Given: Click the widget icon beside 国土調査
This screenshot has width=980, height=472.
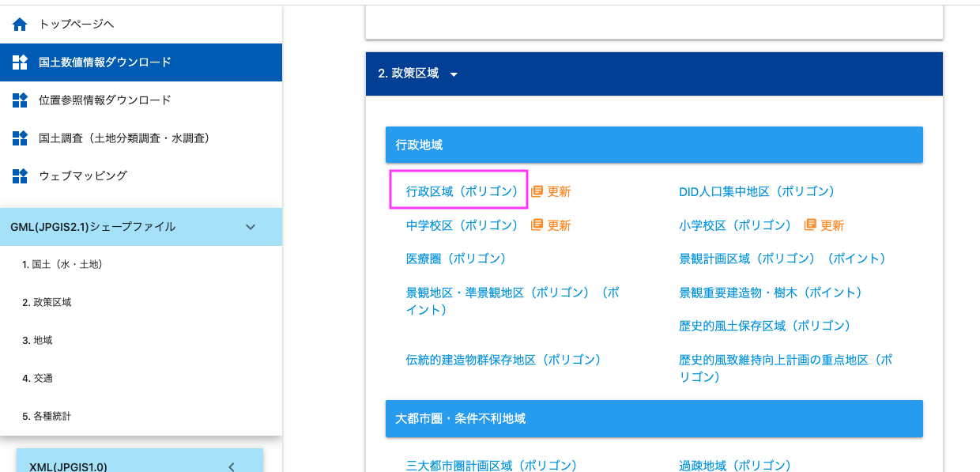Looking at the screenshot, I should coord(20,138).
